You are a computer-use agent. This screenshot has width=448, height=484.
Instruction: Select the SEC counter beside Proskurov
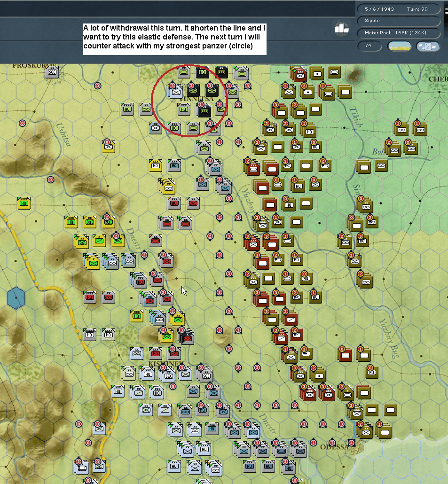52,72
